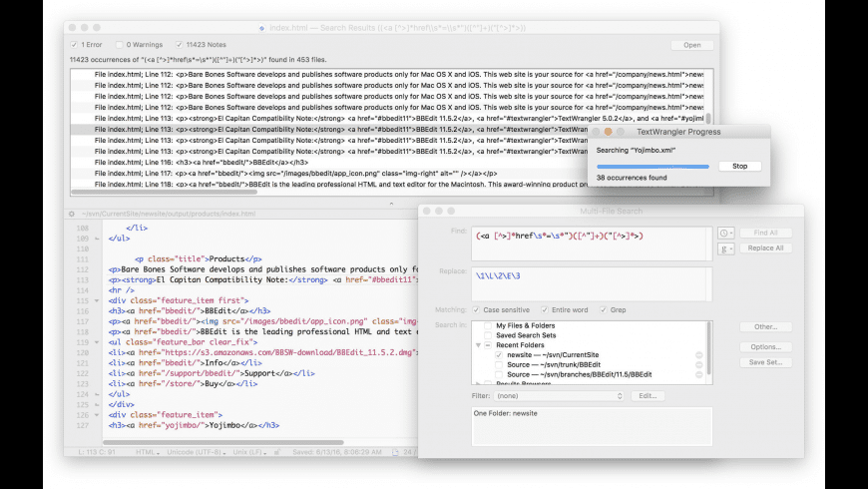Stop the search in the TextWrangler Progress window
868x489 pixels.
click(x=739, y=166)
